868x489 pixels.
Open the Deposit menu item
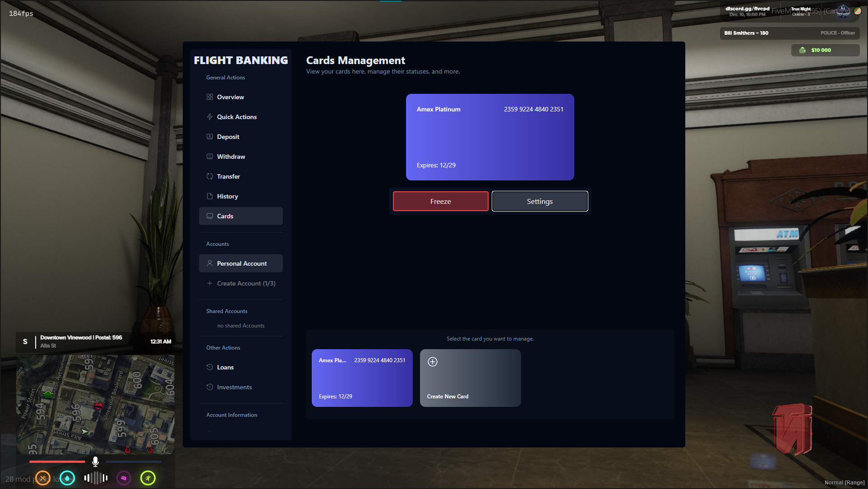pyautogui.click(x=228, y=137)
